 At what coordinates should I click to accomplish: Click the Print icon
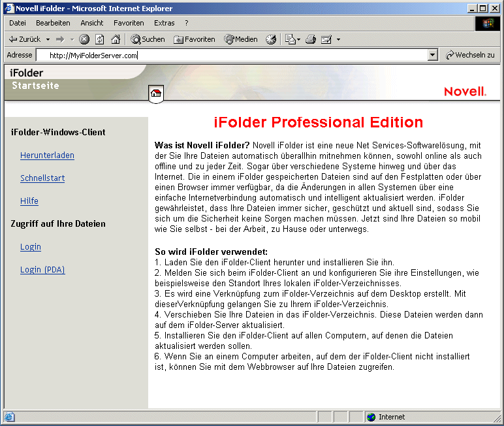(x=311, y=39)
